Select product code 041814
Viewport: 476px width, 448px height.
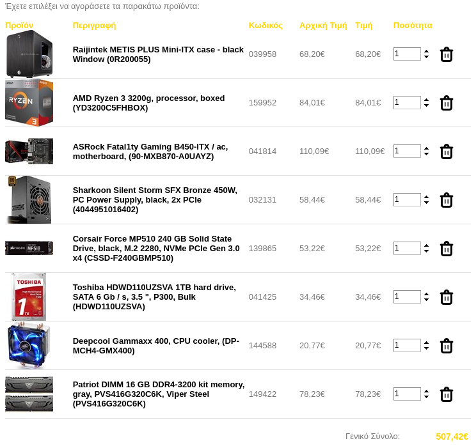tap(262, 151)
